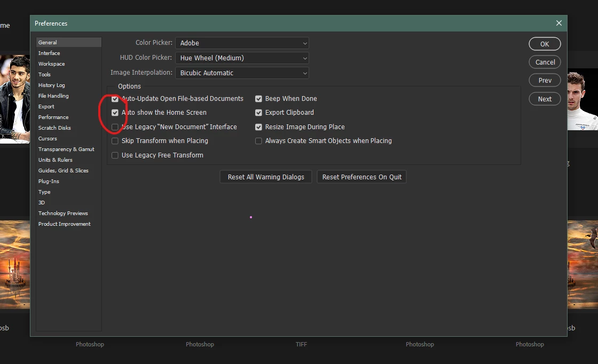598x364 pixels.
Task: Go to next preferences with Next
Action: click(545, 99)
